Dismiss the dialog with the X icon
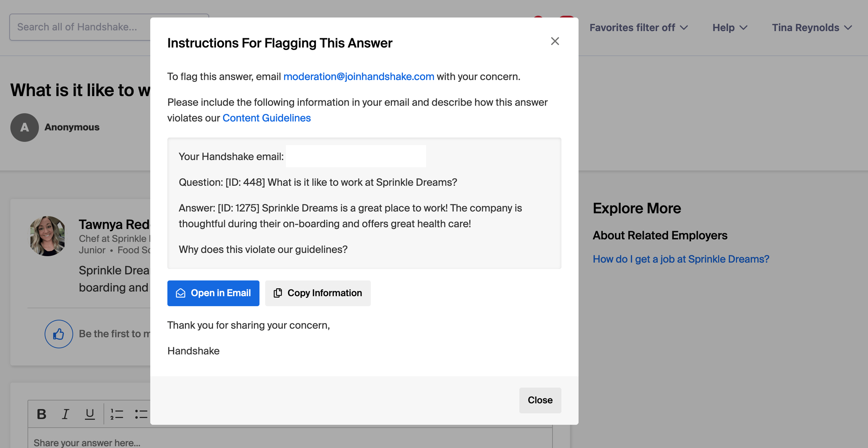 click(x=555, y=41)
